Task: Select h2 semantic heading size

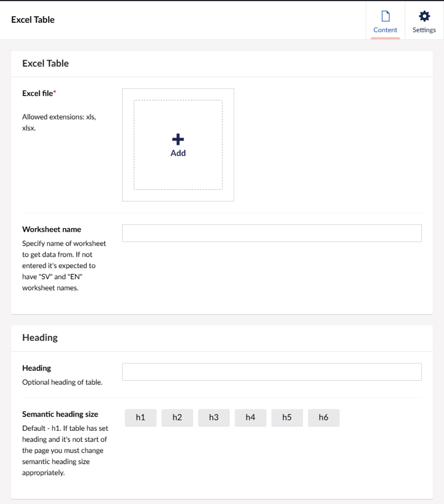Action: [x=177, y=417]
